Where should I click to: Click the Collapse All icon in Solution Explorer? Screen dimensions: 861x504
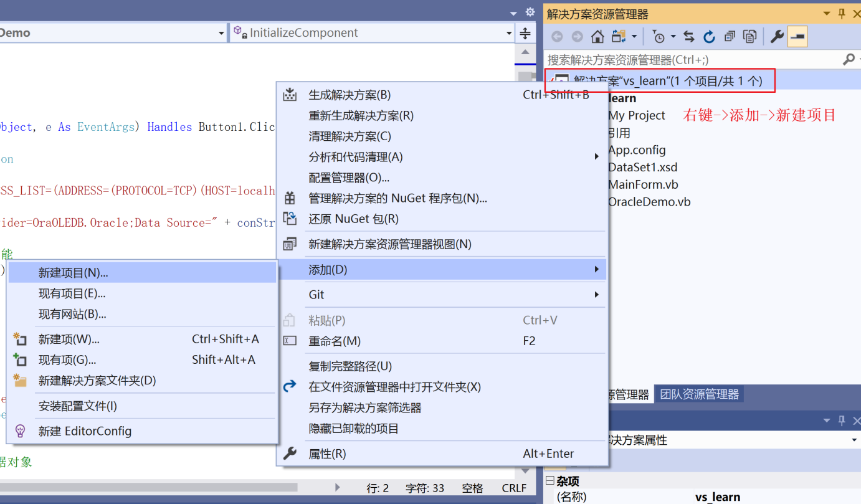729,36
